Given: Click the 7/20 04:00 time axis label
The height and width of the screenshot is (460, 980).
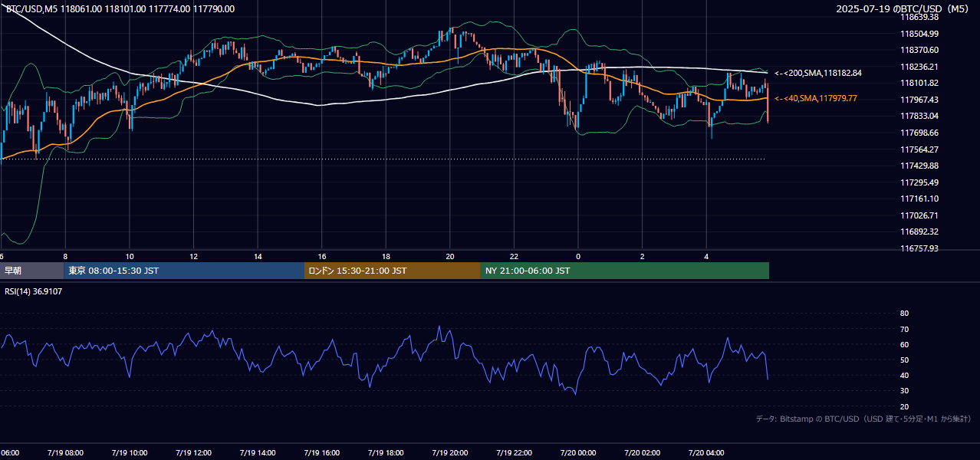Looking at the screenshot, I should click(706, 452).
